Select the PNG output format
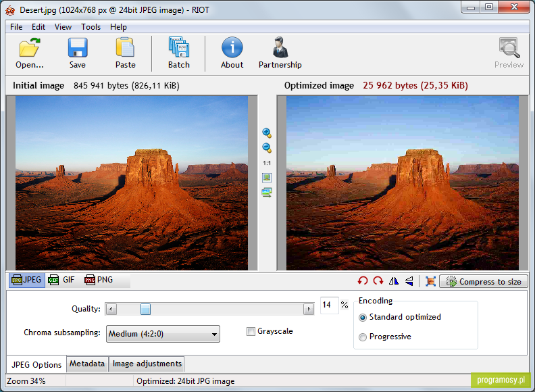535x392 pixels. [99, 280]
